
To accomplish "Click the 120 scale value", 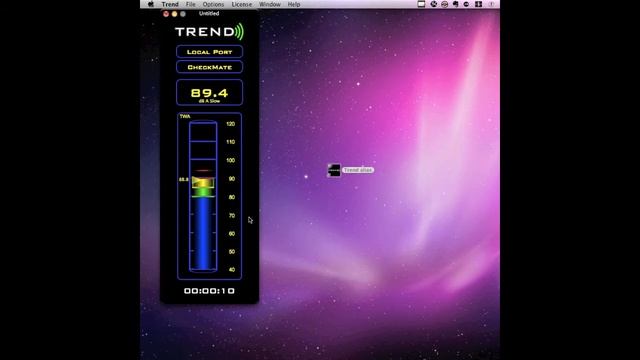I will click(x=231, y=124).
